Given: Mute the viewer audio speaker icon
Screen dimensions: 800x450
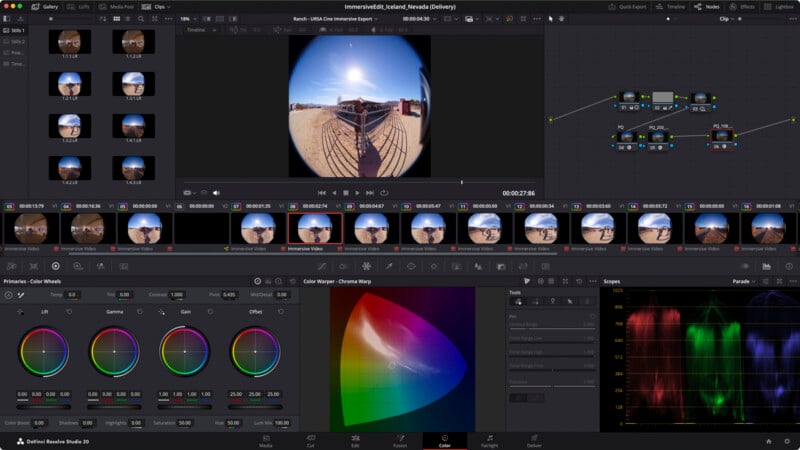Looking at the screenshot, I should (216, 192).
